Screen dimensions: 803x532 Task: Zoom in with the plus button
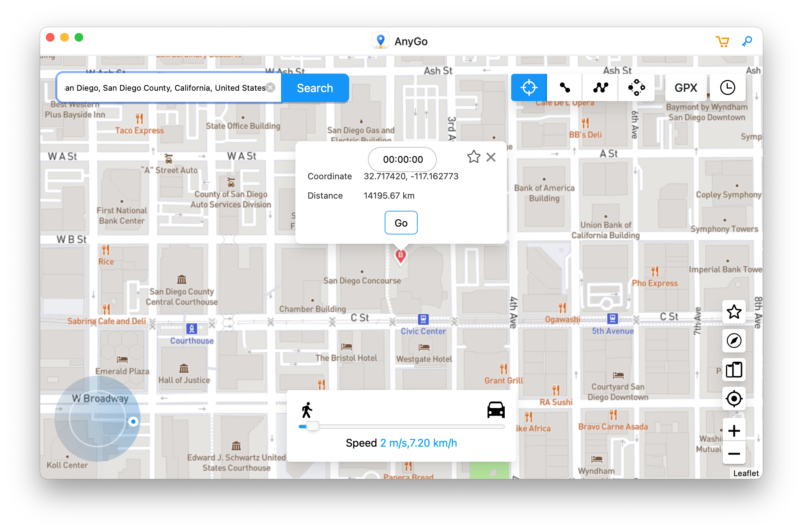point(734,431)
